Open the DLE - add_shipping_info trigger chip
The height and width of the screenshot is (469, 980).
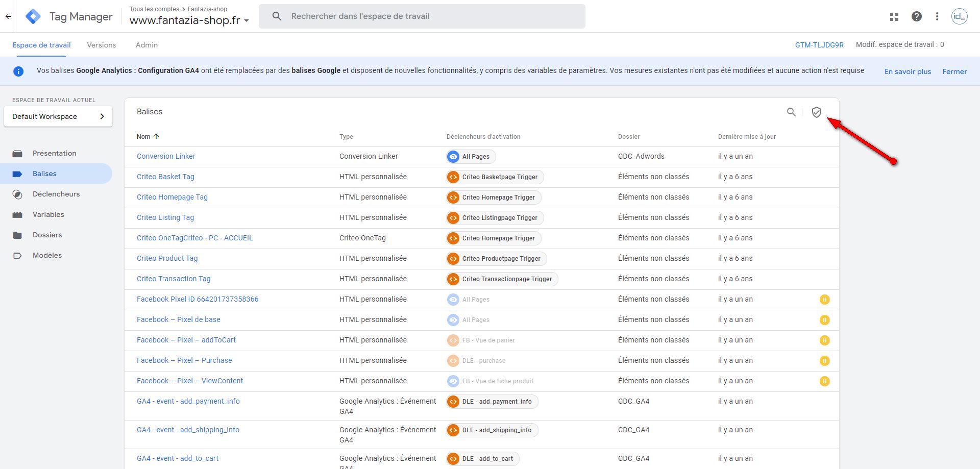point(492,430)
